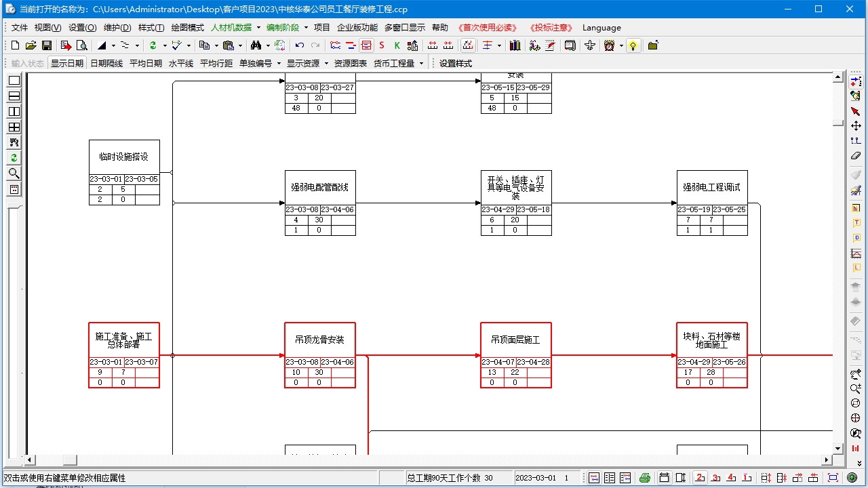Click the green printer icon in status bar
The width and height of the screenshot is (868, 488).
[x=645, y=478]
